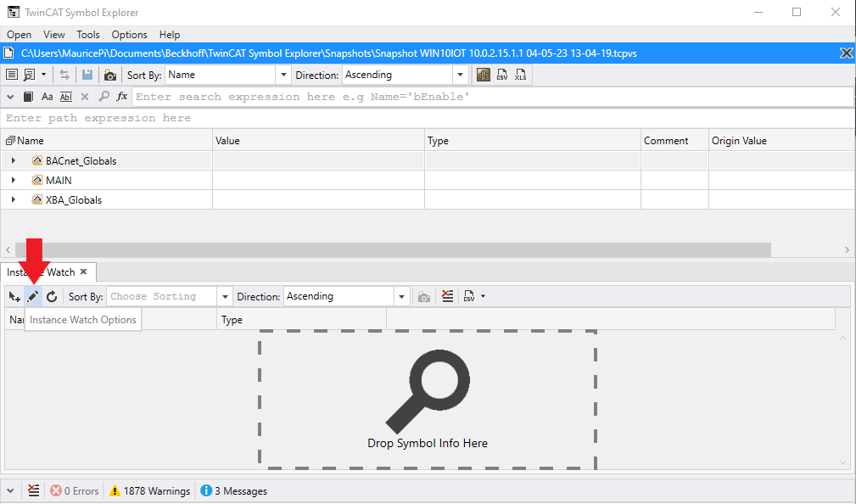Open the top Sort By Name combo box
Viewport: 856px width, 504px height.
pyautogui.click(x=227, y=75)
